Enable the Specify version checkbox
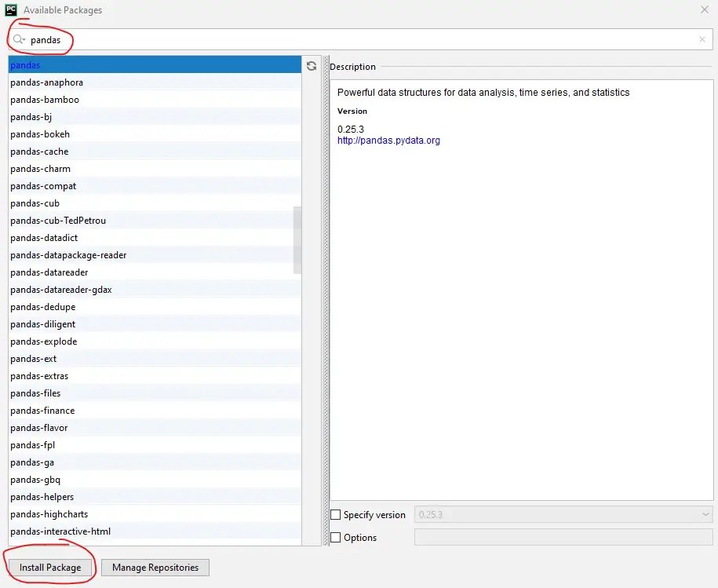Image resolution: width=718 pixels, height=588 pixels. pyautogui.click(x=336, y=515)
